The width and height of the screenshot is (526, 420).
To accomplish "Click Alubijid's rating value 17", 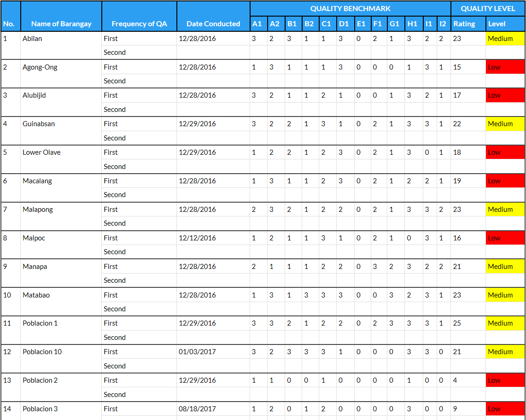I will (x=457, y=95).
